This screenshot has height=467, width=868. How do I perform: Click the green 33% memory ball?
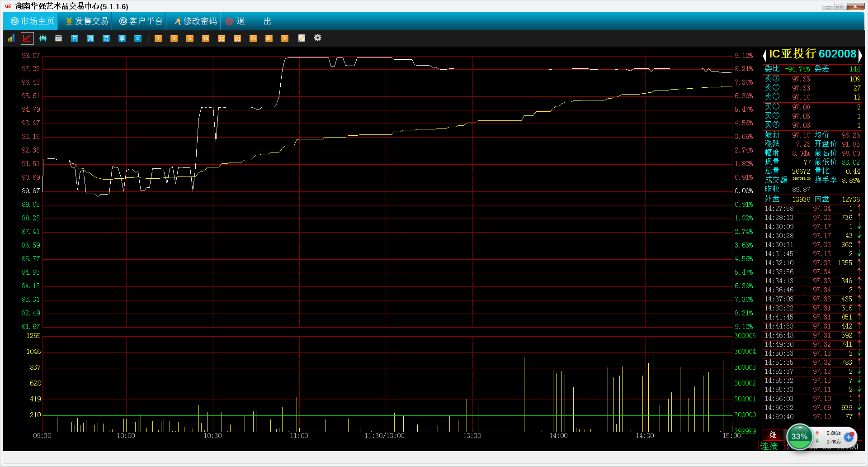point(799,437)
